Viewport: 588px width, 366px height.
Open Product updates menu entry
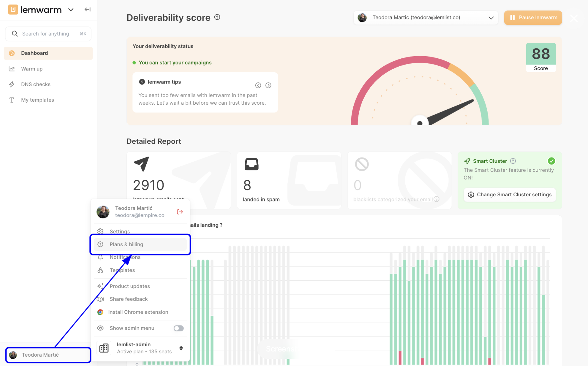tap(130, 286)
